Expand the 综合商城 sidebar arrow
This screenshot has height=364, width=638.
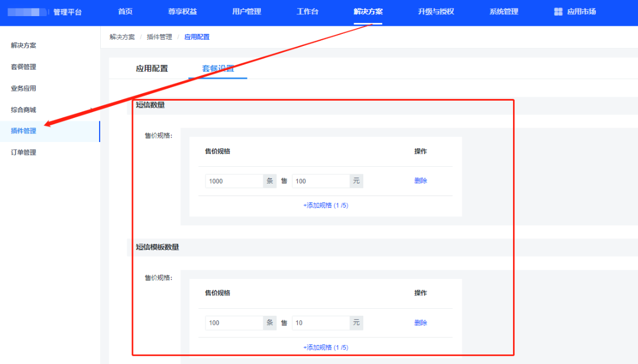(x=92, y=110)
